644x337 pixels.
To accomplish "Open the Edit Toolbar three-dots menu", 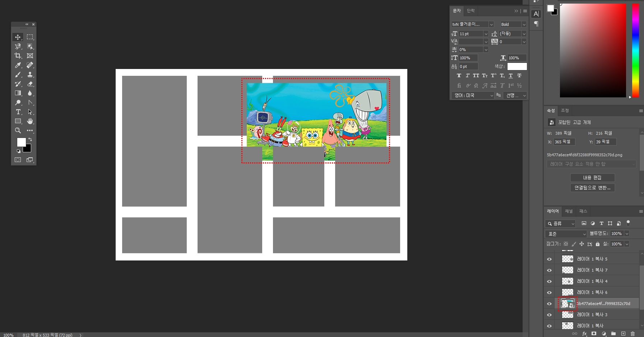I will (x=30, y=130).
